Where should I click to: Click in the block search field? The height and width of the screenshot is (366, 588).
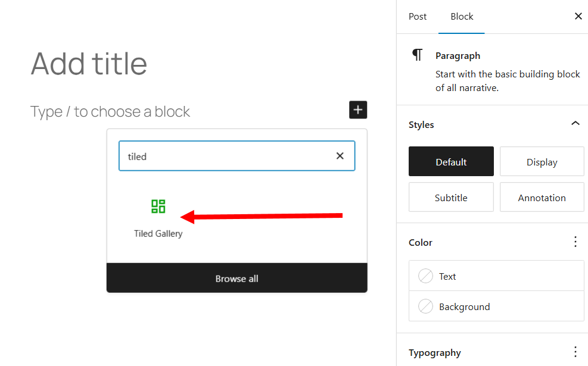pyautogui.click(x=226, y=157)
